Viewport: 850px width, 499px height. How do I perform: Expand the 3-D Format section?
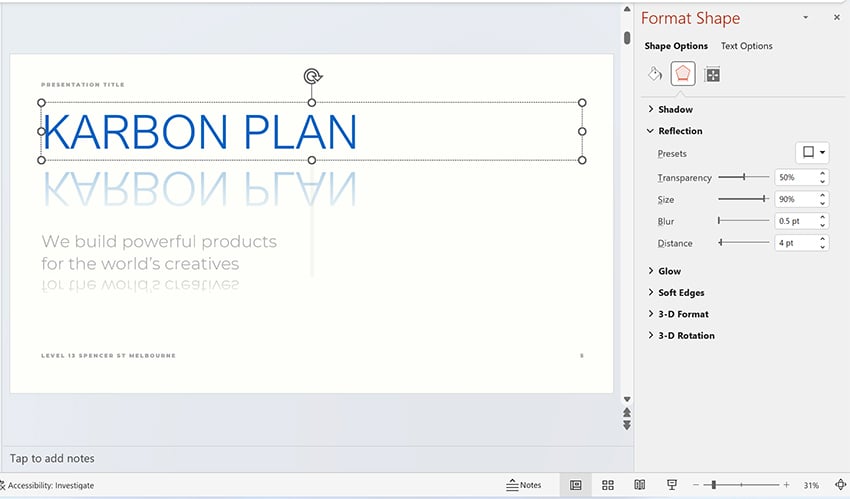point(683,314)
